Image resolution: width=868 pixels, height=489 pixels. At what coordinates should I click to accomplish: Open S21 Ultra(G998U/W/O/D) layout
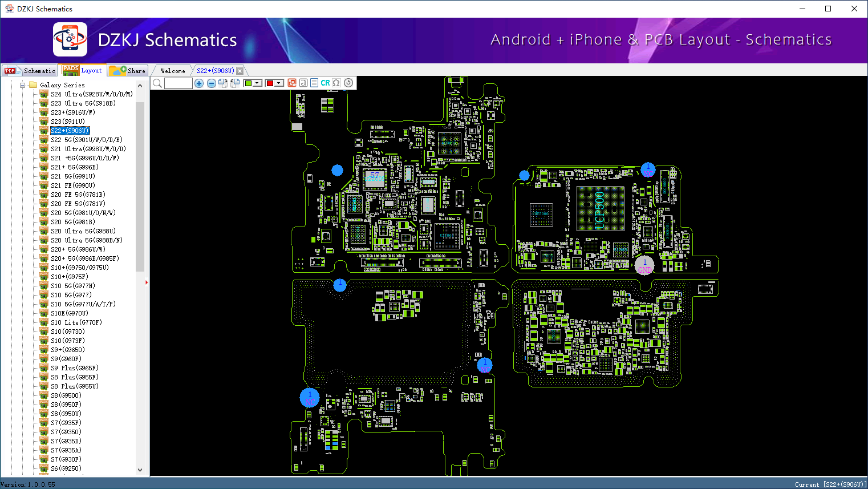88,149
